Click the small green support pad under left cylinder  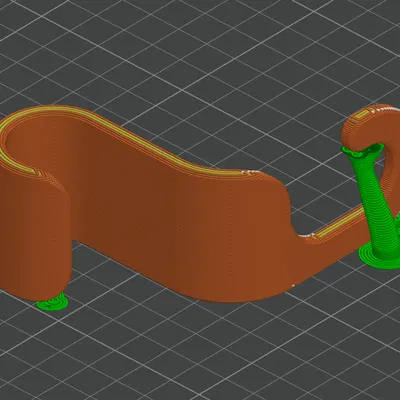(x=52, y=303)
